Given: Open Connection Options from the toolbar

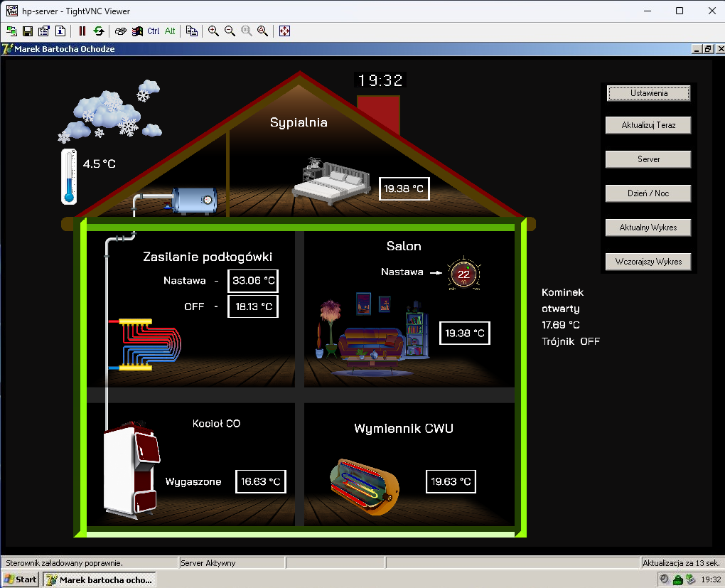Looking at the screenshot, I should [x=44, y=31].
